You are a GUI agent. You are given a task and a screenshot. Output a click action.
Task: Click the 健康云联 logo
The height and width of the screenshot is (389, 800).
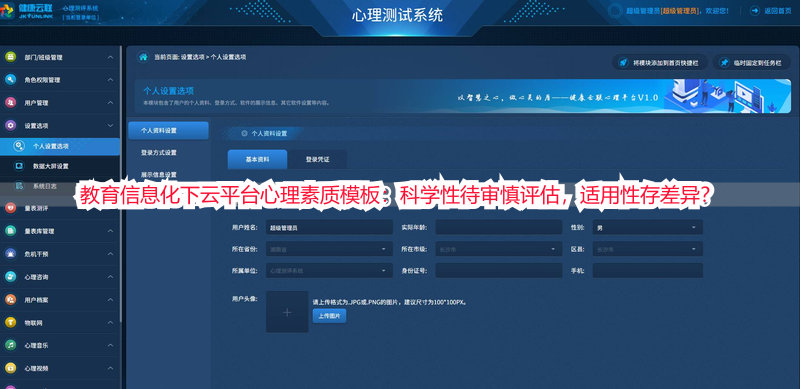coord(26,11)
